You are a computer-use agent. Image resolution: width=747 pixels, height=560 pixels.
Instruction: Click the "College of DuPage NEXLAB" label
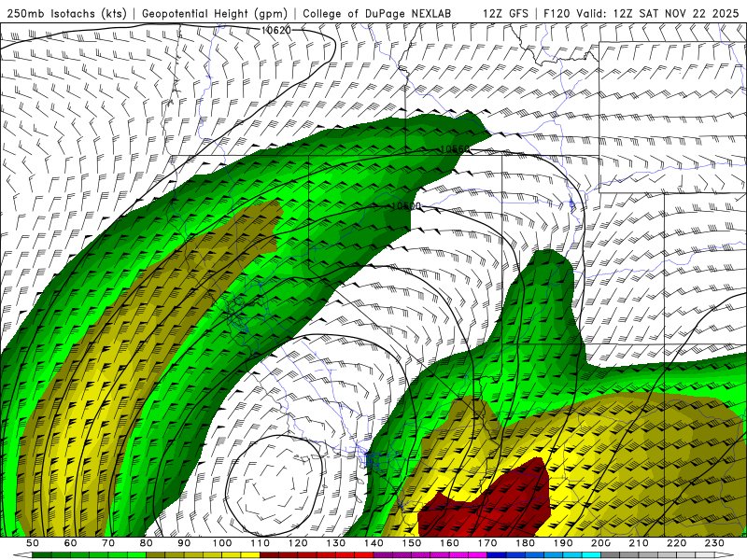click(x=377, y=13)
